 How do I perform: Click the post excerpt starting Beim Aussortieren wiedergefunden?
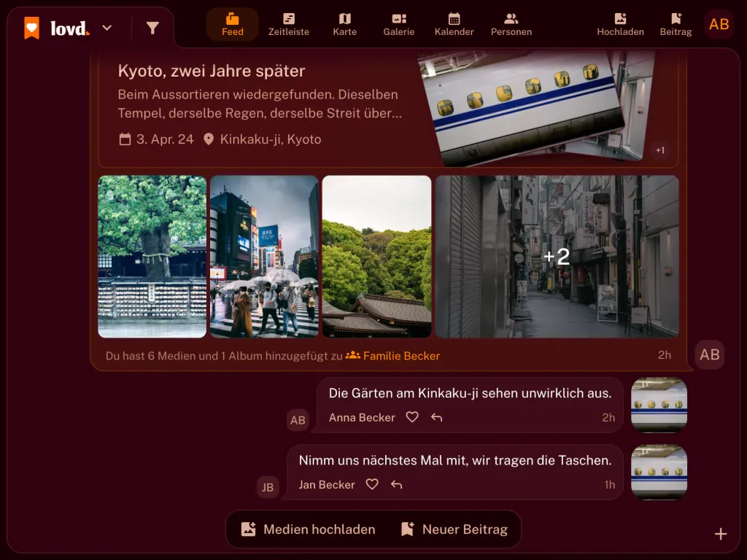(x=260, y=104)
